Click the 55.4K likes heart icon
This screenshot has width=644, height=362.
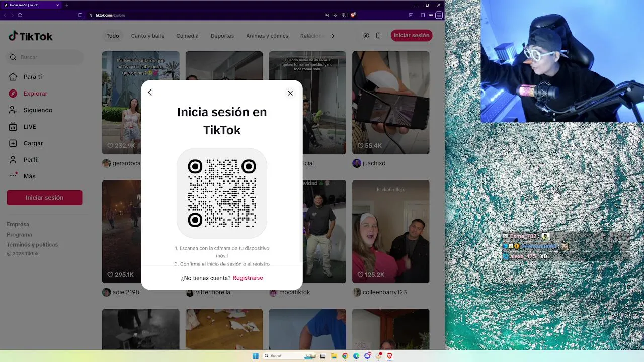[360, 146]
